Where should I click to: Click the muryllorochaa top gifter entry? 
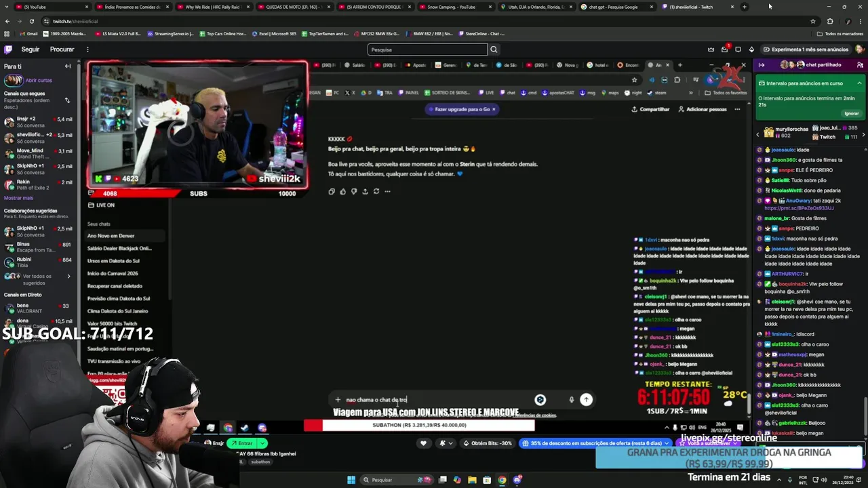click(787, 133)
